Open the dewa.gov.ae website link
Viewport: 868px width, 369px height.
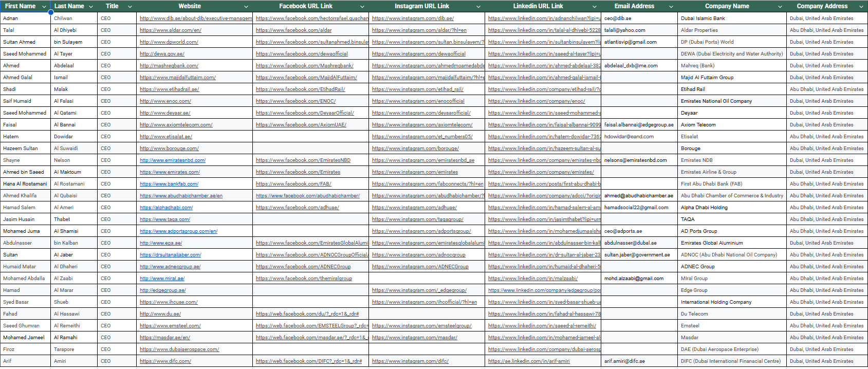[162, 54]
